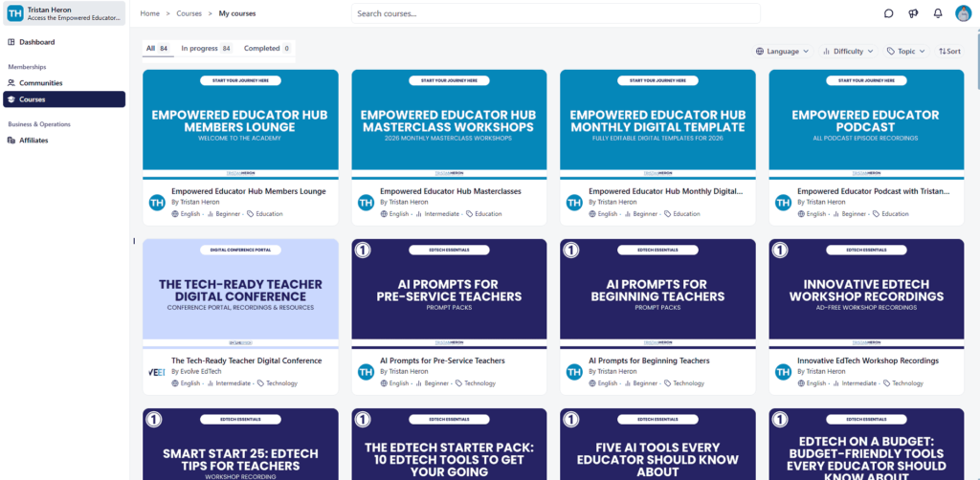Click TH avatar on Monthly Digital card
This screenshot has width=980, height=480.
coord(574,203)
